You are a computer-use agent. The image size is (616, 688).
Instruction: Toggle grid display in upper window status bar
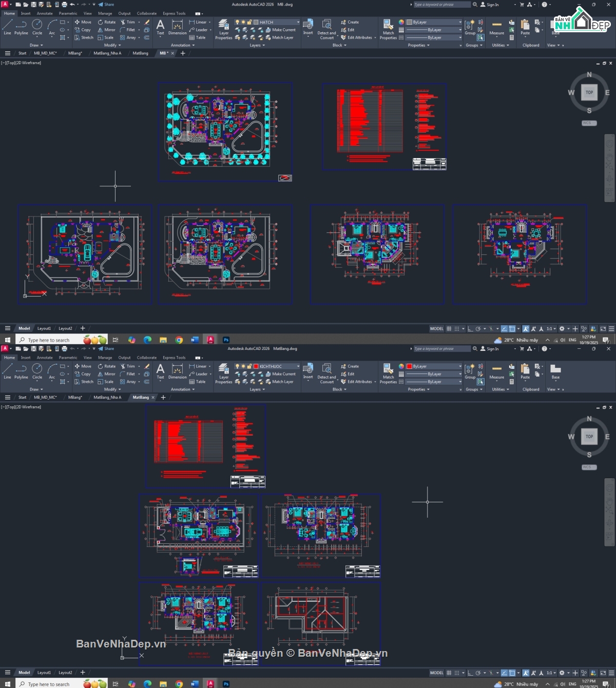point(449,329)
